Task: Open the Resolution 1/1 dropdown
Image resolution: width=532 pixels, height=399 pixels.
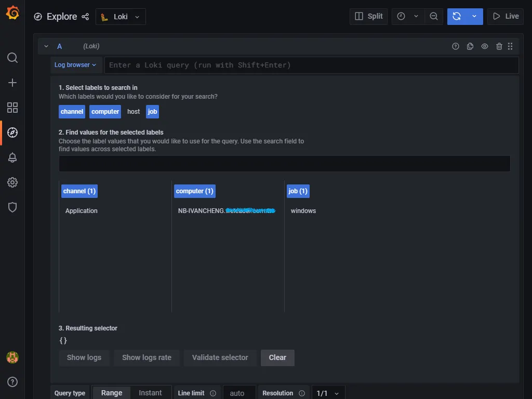Action: pyautogui.click(x=328, y=393)
